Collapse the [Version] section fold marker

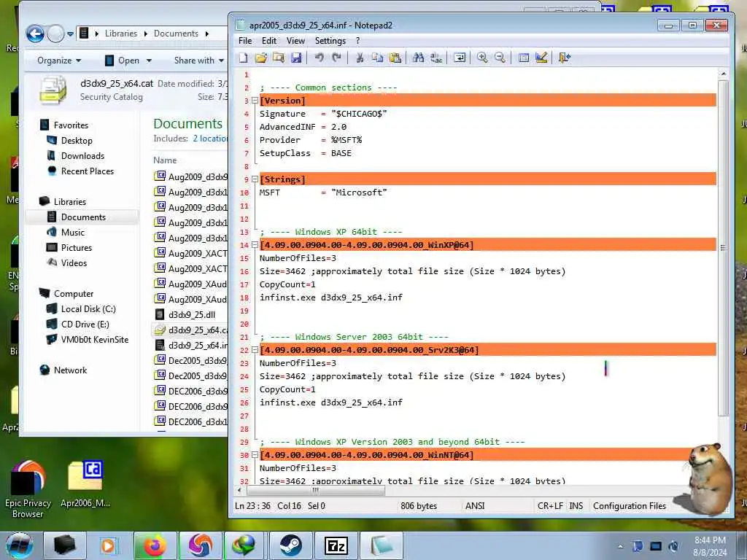255,101
